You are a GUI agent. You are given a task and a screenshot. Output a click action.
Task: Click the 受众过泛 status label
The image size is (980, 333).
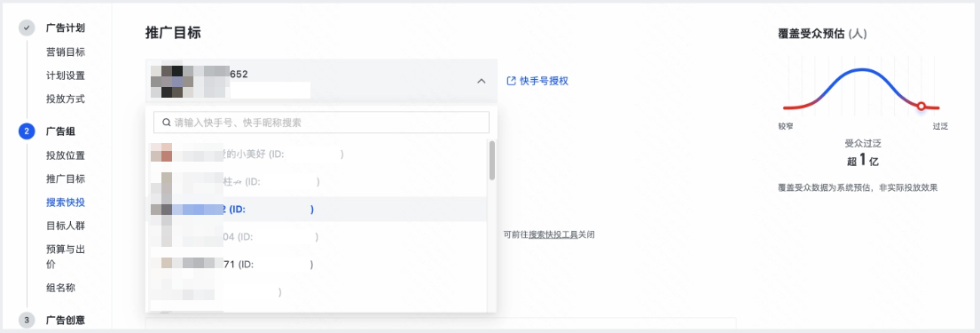(863, 143)
